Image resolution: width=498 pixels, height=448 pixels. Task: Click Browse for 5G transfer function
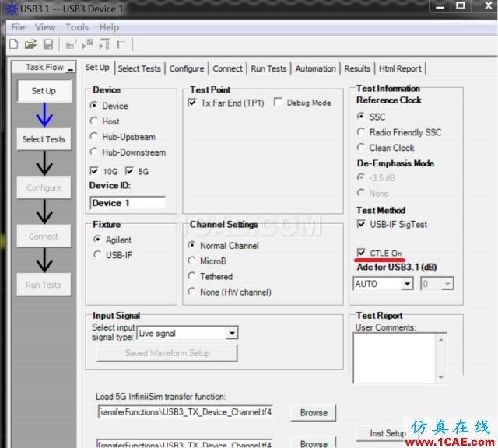[x=314, y=412]
